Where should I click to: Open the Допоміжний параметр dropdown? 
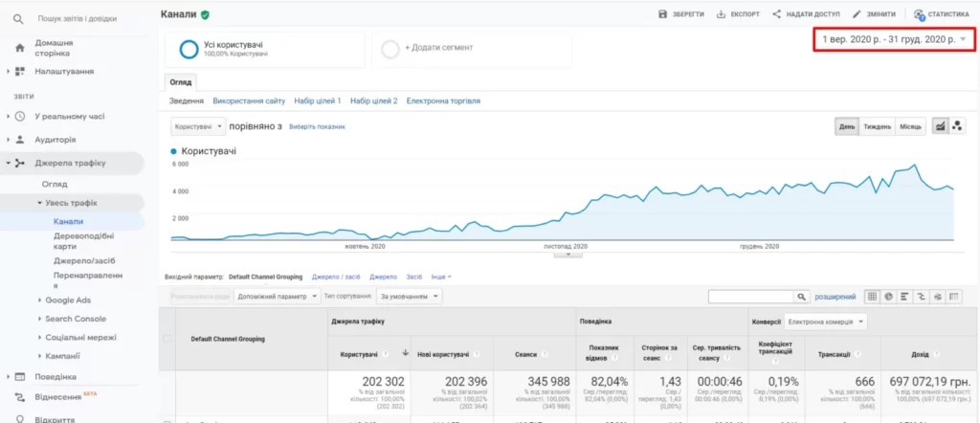point(278,297)
